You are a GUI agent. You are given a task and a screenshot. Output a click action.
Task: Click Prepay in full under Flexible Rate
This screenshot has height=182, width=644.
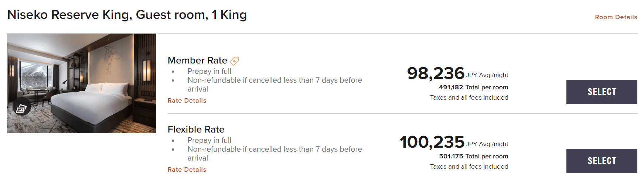coord(209,140)
